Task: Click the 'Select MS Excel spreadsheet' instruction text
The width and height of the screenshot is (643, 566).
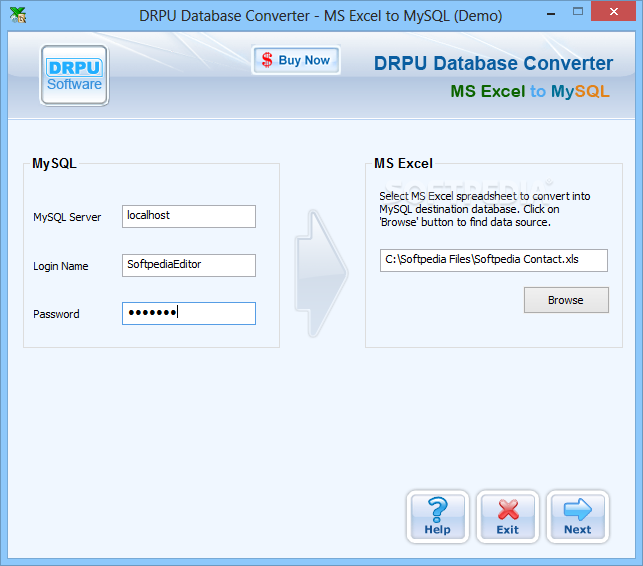Action: click(484, 209)
